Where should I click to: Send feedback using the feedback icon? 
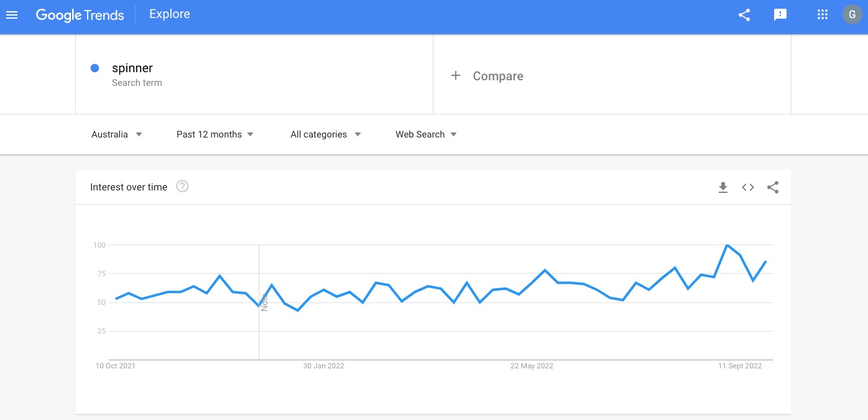780,14
